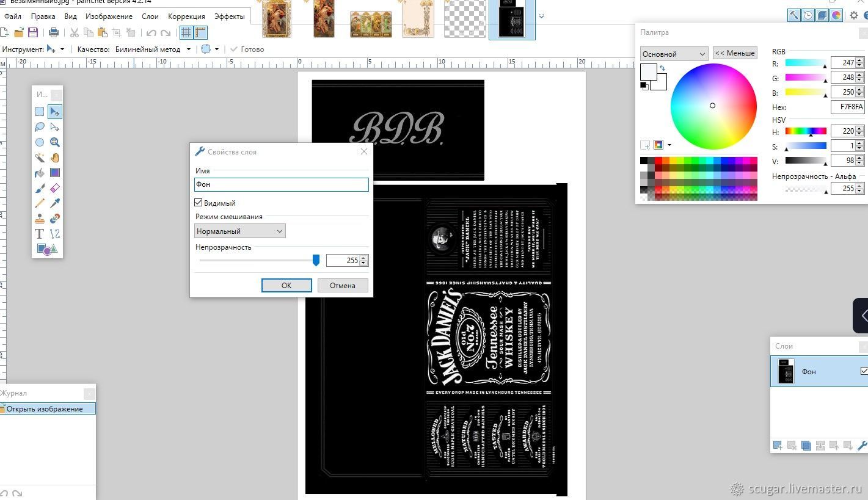The width and height of the screenshot is (868, 500).
Task: Toggle the Layers window button
Action: pyautogui.click(x=822, y=16)
